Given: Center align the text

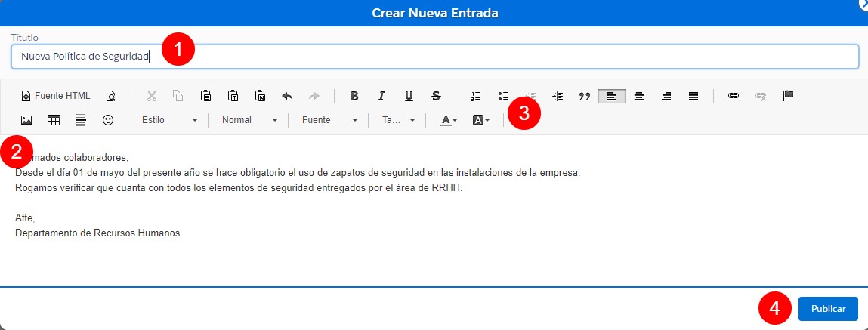Looking at the screenshot, I should tap(639, 96).
